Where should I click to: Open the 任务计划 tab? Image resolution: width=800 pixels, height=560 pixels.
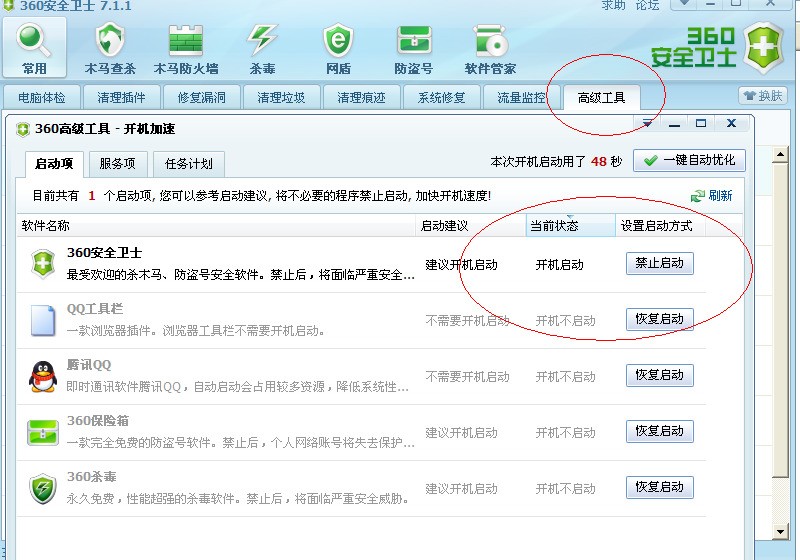[189, 164]
